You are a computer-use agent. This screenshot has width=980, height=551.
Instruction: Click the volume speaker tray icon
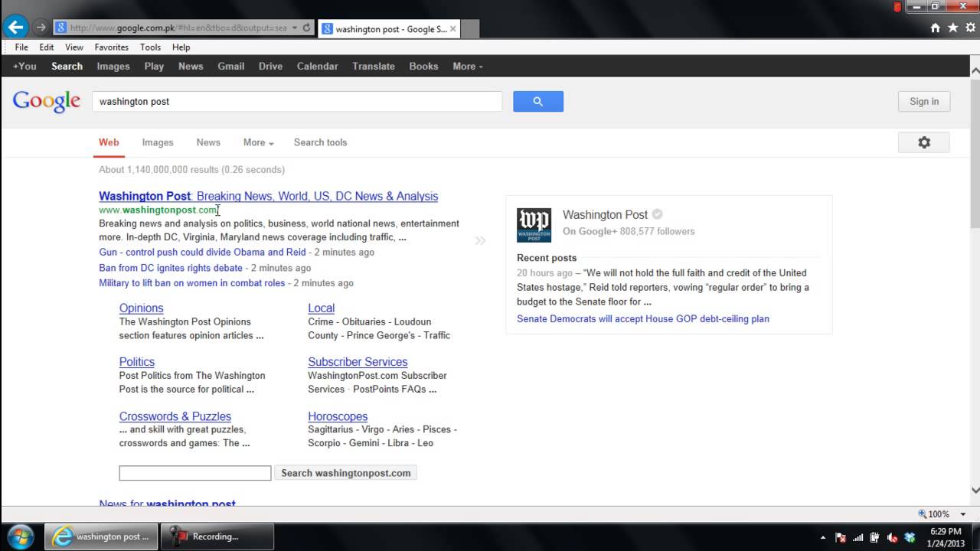892,537
